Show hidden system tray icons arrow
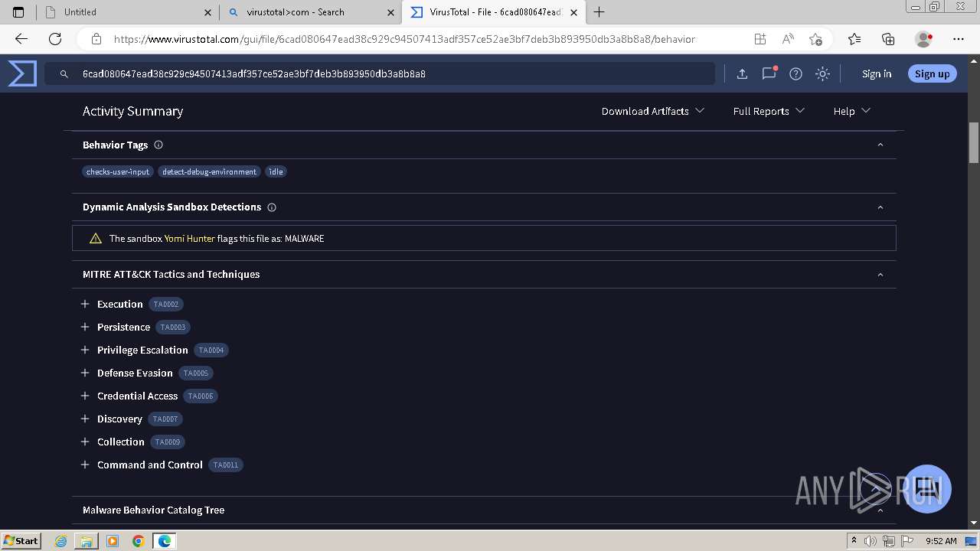Viewport: 980px width, 551px height. pos(854,541)
